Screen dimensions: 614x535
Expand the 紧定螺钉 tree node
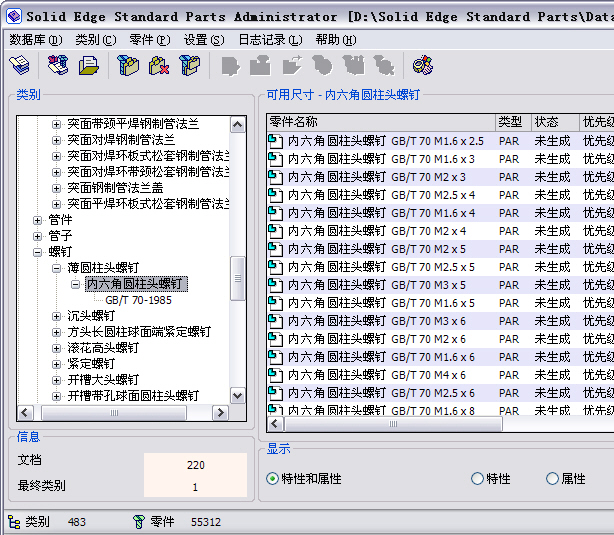tap(56, 364)
